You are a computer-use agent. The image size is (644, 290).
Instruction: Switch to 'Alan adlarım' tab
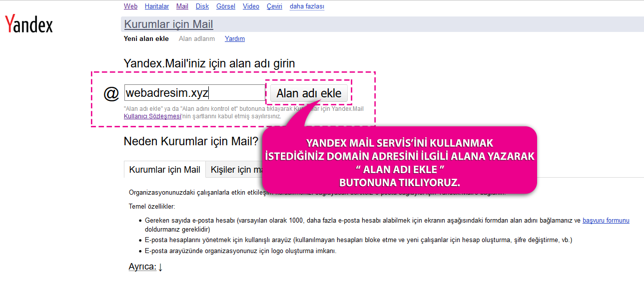(197, 38)
